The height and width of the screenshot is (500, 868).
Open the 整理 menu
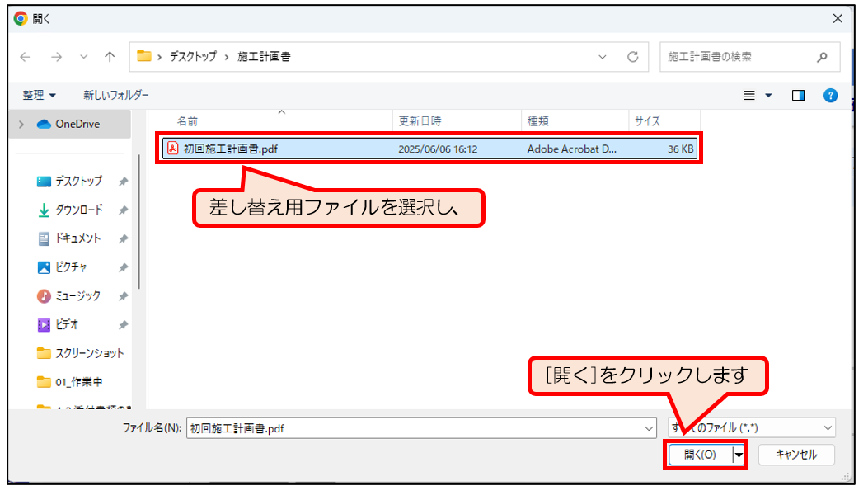[40, 96]
